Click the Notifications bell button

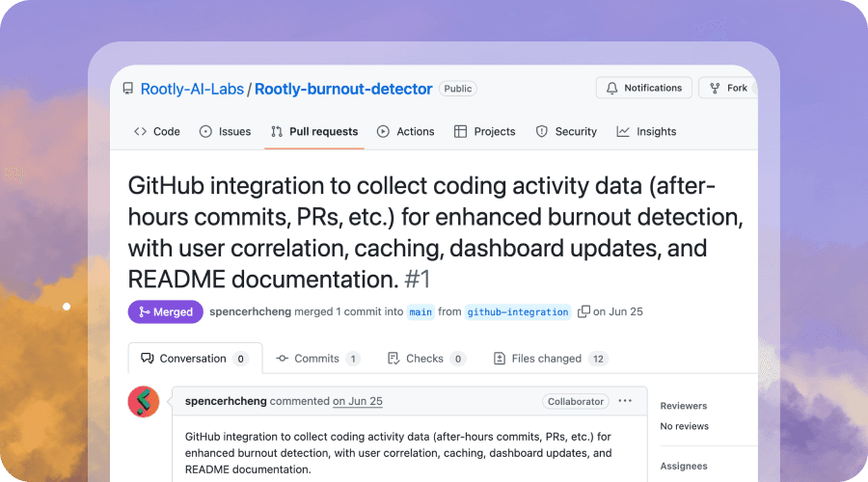643,88
